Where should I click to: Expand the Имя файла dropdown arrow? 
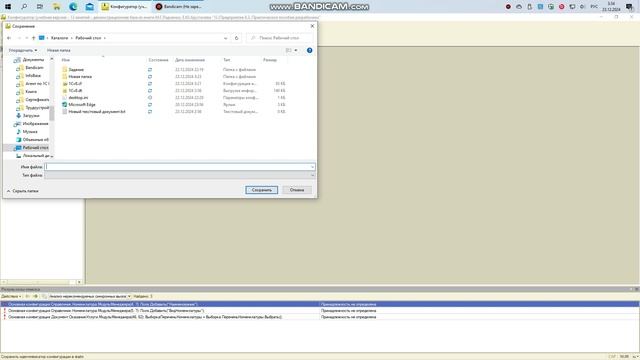[312, 167]
